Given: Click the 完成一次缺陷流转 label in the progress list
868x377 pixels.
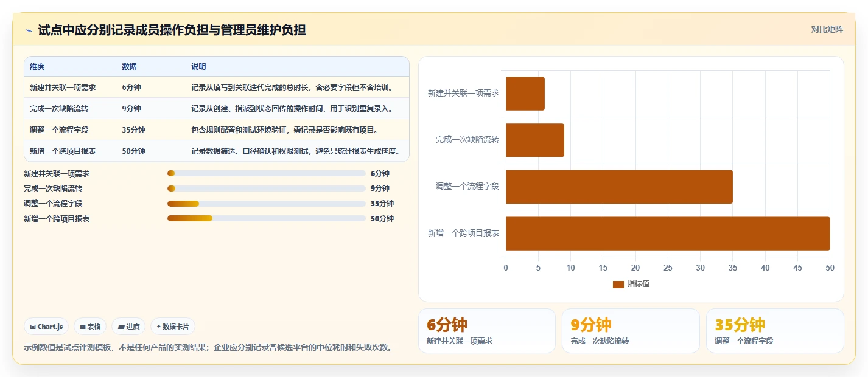Looking at the screenshot, I should [x=53, y=188].
